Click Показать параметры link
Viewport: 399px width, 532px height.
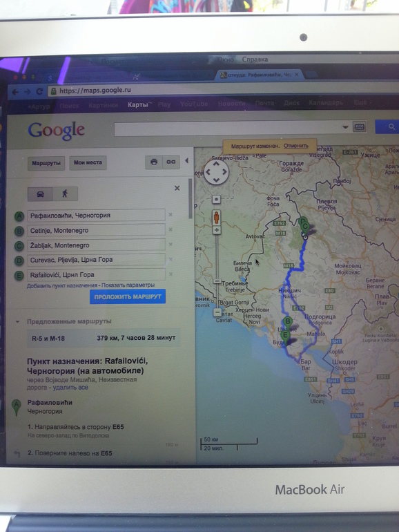pyautogui.click(x=128, y=285)
